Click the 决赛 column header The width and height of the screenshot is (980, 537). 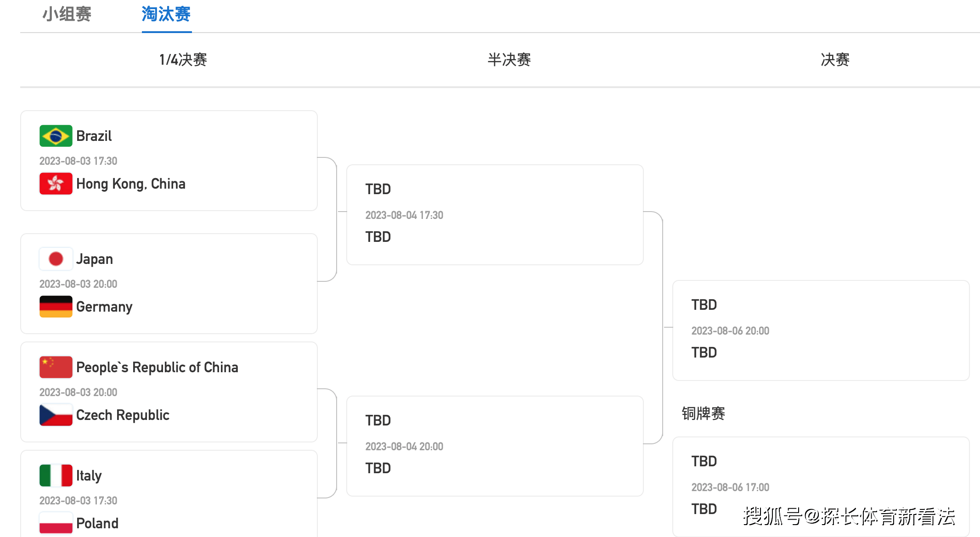click(835, 60)
